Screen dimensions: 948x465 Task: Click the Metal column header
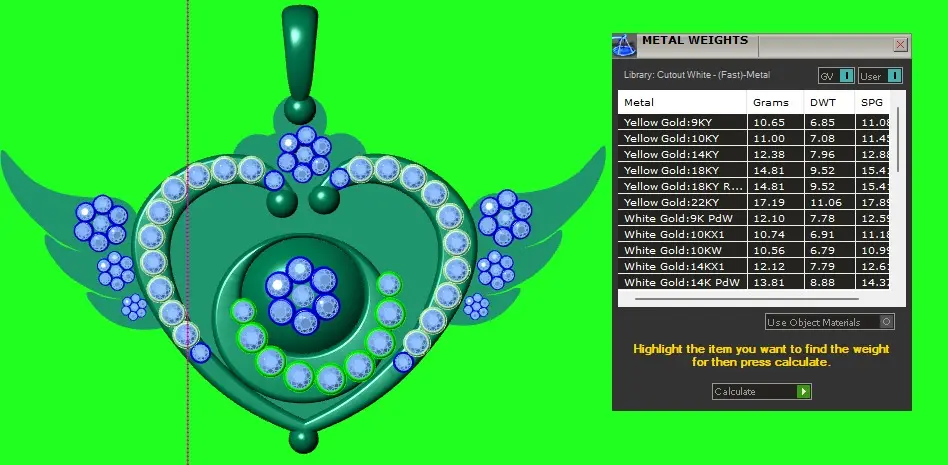pyautogui.click(x=682, y=102)
